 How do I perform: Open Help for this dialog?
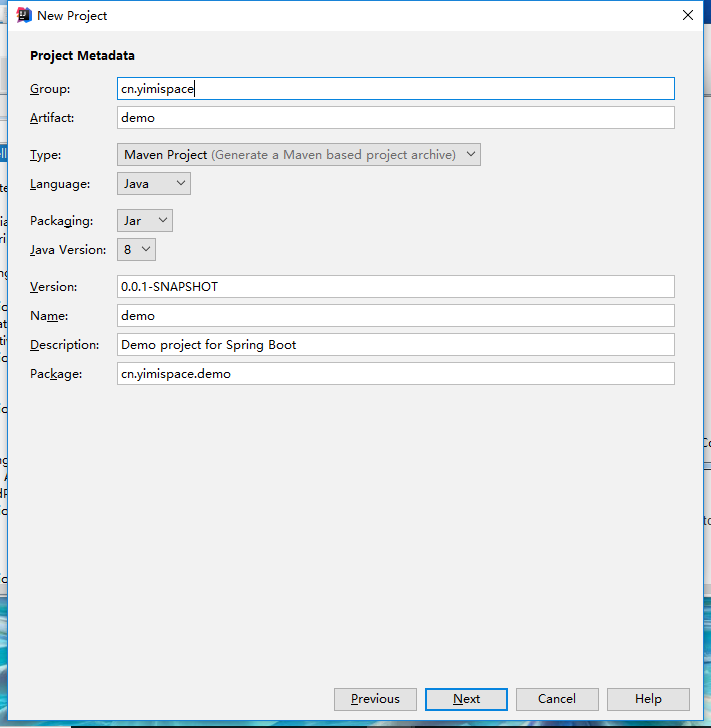click(648, 699)
